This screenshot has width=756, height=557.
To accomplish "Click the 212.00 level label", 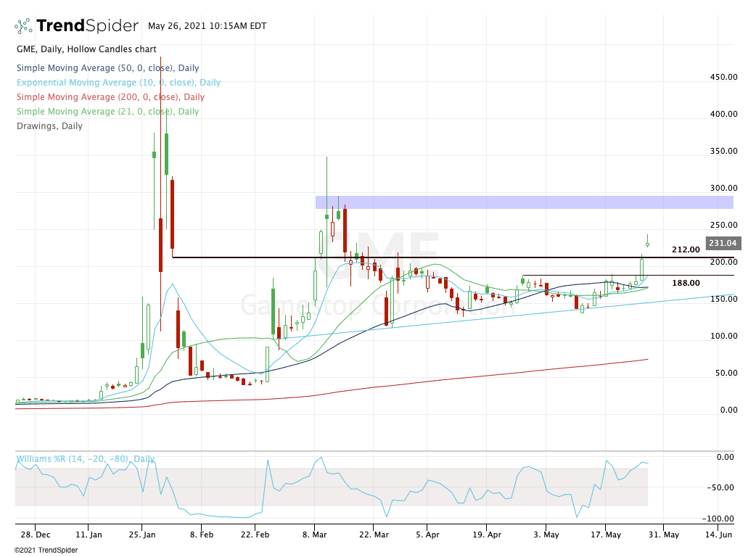I will click(x=686, y=249).
